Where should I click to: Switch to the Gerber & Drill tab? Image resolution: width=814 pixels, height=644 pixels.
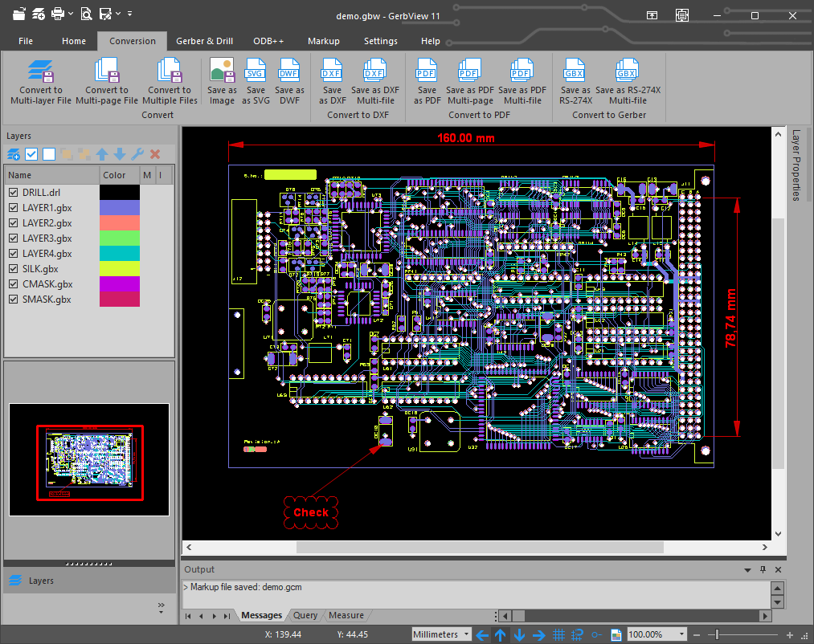204,41
